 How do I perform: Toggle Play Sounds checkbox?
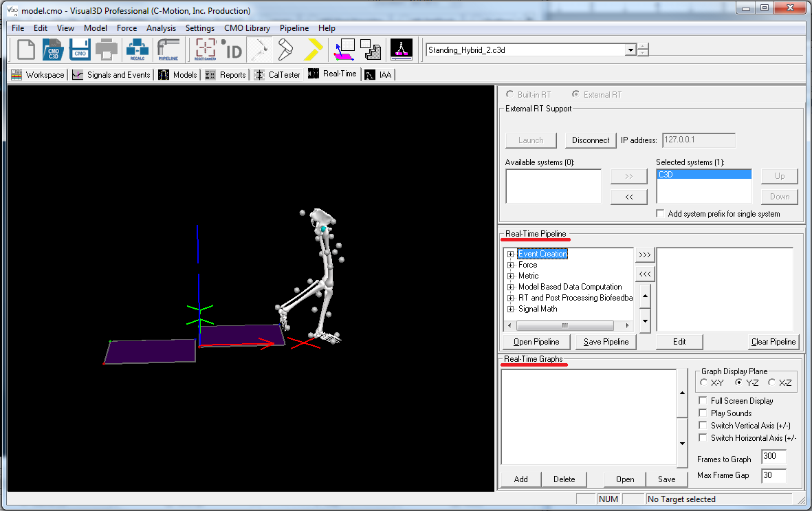(x=703, y=413)
